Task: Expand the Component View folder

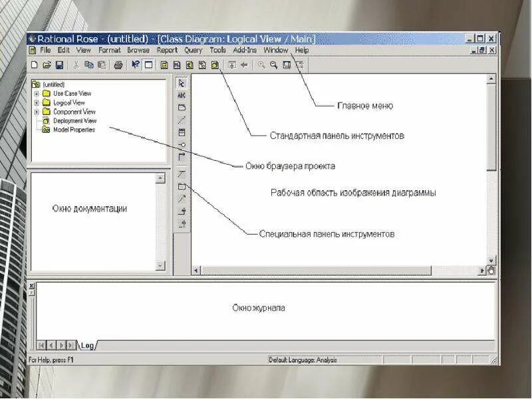Action: tap(37, 112)
